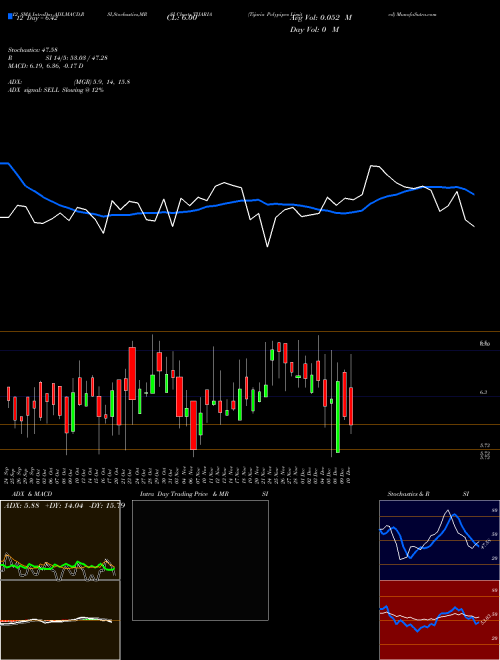Click the blue 12 Day SMA legend square
The width and height of the screenshot is (500, 660).
10,17
